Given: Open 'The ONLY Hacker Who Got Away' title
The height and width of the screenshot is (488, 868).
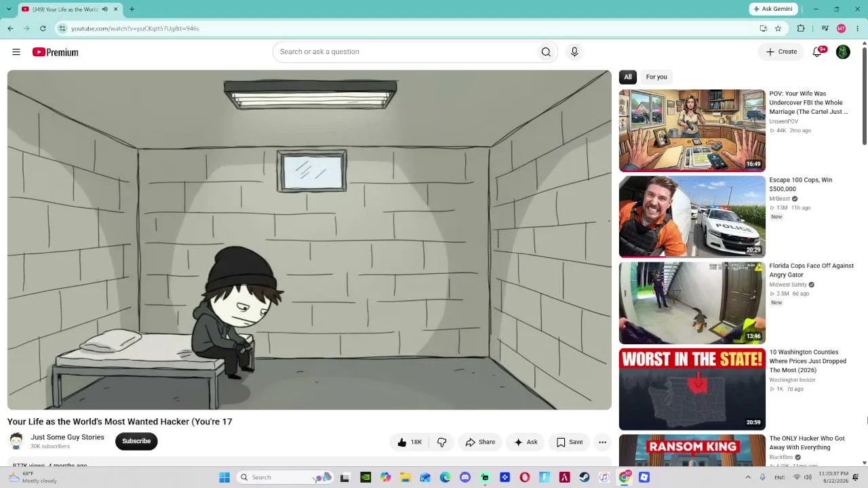Looking at the screenshot, I should [807, 443].
